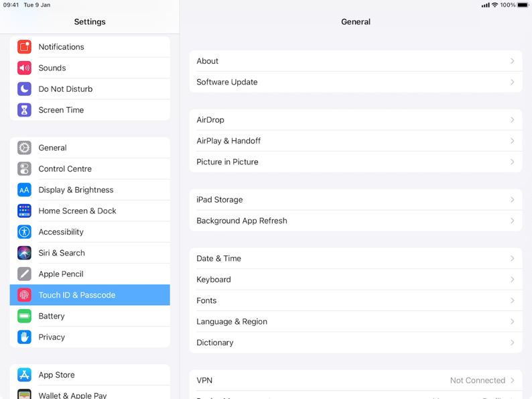Viewport: 532px width, 399px height.
Task: Tap the Apple Pencil label
Action: (x=61, y=274)
